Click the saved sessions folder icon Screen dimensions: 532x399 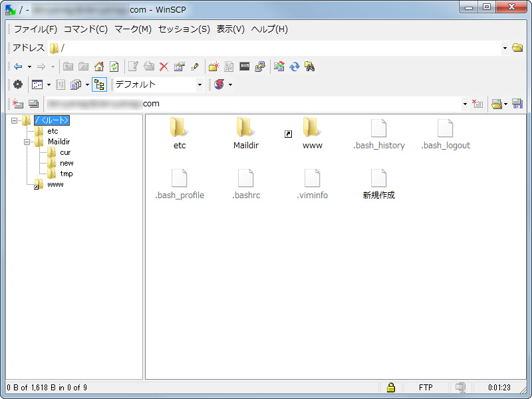[x=496, y=104]
